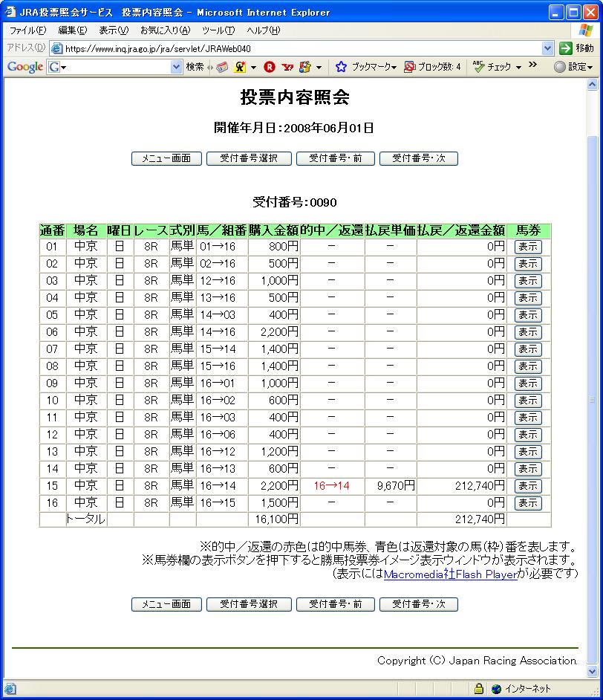Click the scrollbar up arrow
Screen dimensions: 603x700
(593, 85)
